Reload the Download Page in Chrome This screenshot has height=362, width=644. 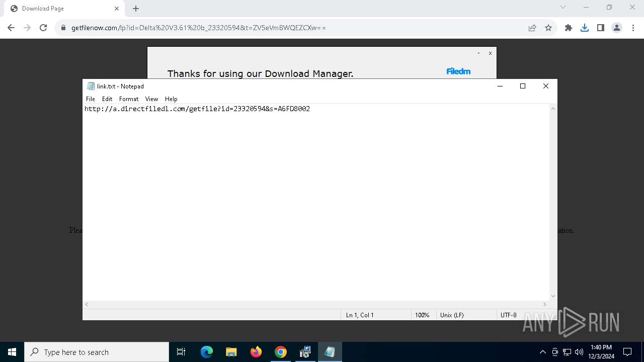(43, 28)
